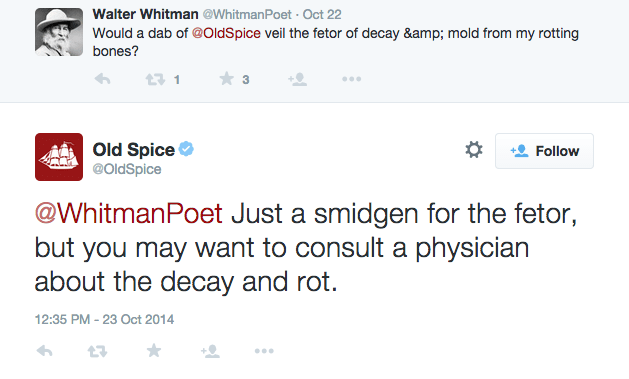This screenshot has height=379, width=629.
Task: Open the gear settings menu
Action: point(474,150)
